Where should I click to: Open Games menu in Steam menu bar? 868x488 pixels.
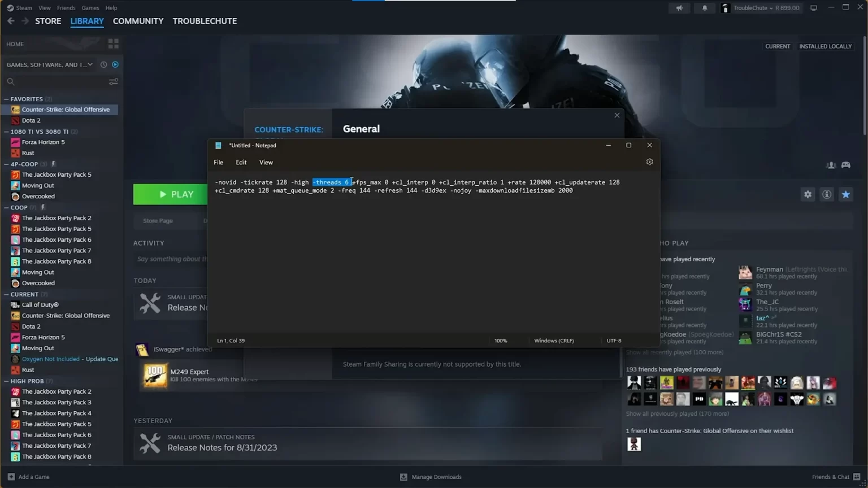click(90, 8)
